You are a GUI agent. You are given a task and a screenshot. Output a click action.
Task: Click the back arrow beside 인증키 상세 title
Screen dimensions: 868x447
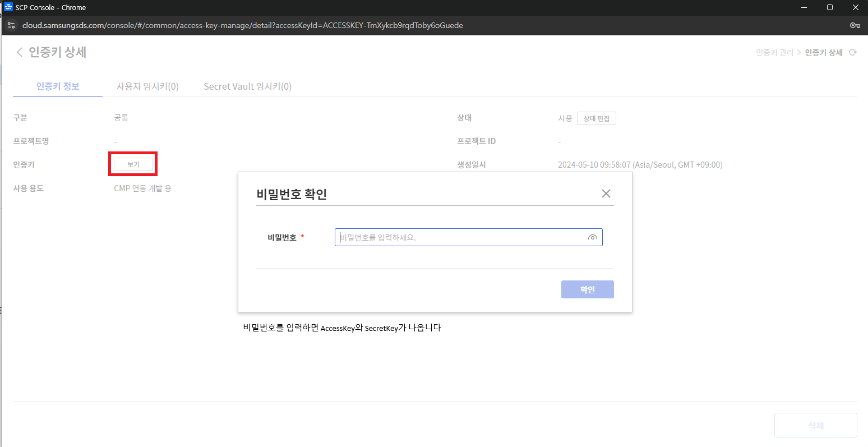tap(19, 52)
